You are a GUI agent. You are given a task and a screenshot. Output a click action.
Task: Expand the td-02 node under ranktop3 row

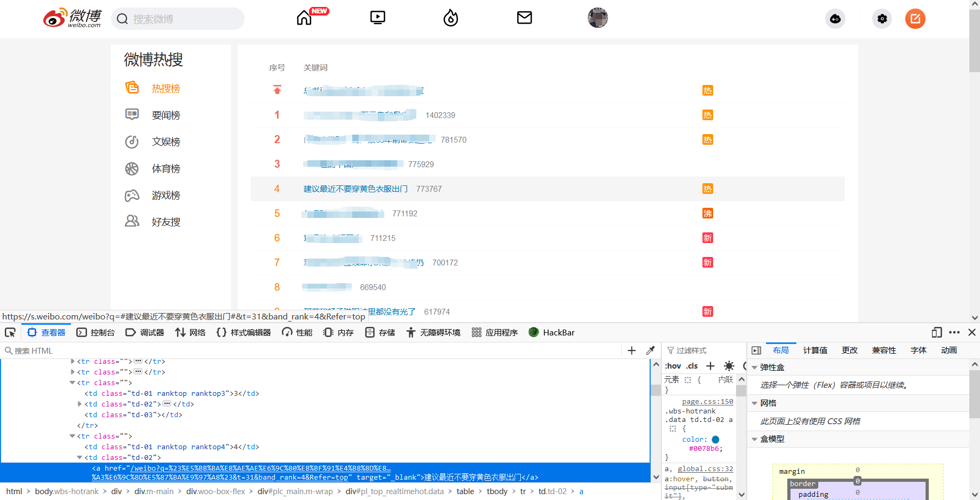coord(80,404)
